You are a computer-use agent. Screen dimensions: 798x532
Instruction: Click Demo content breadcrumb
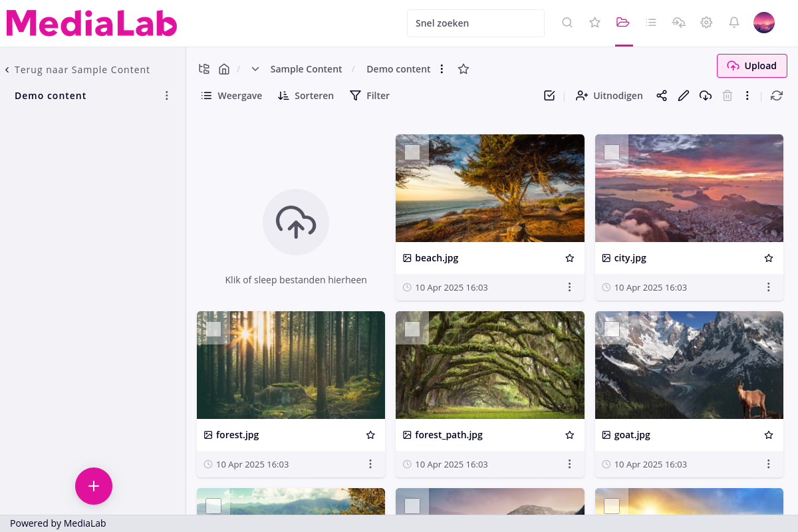tap(398, 69)
